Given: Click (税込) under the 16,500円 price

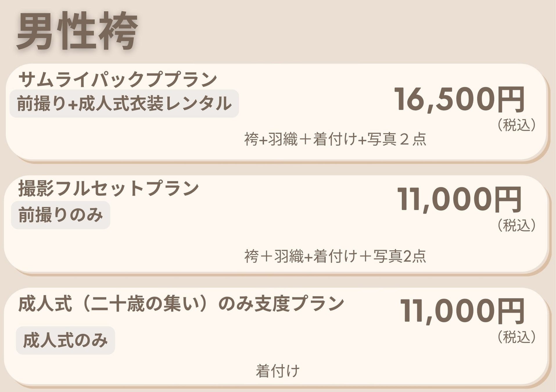Looking at the screenshot, I should click(516, 125).
